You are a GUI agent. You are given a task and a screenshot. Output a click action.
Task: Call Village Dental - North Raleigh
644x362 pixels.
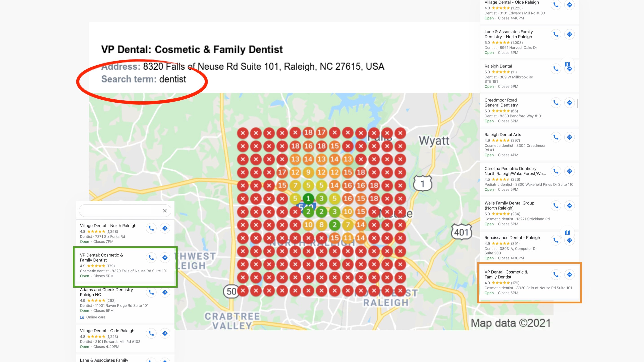(x=151, y=228)
